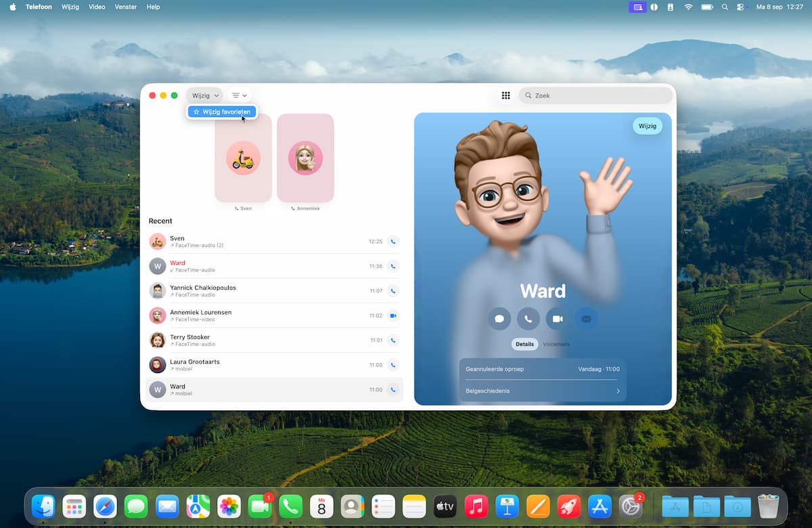Viewport: 812px width, 528px height.
Task: Expand Belgeschiedenis call history
Action: (x=542, y=391)
